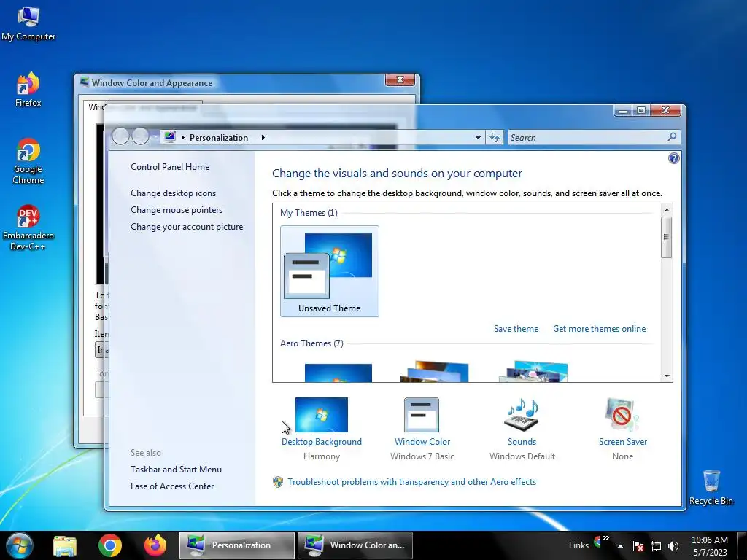Viewport: 747px width, 560px height.
Task: Click the Control Panel icon in address bar
Action: pos(170,137)
